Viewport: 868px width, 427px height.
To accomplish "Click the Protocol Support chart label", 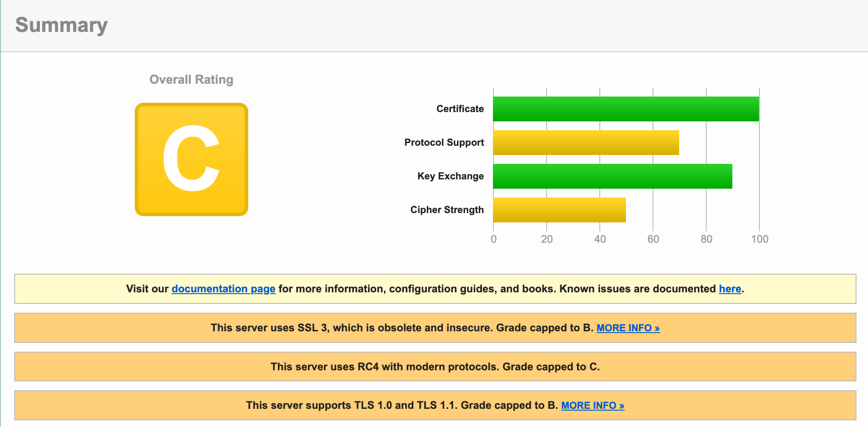I will (x=444, y=143).
